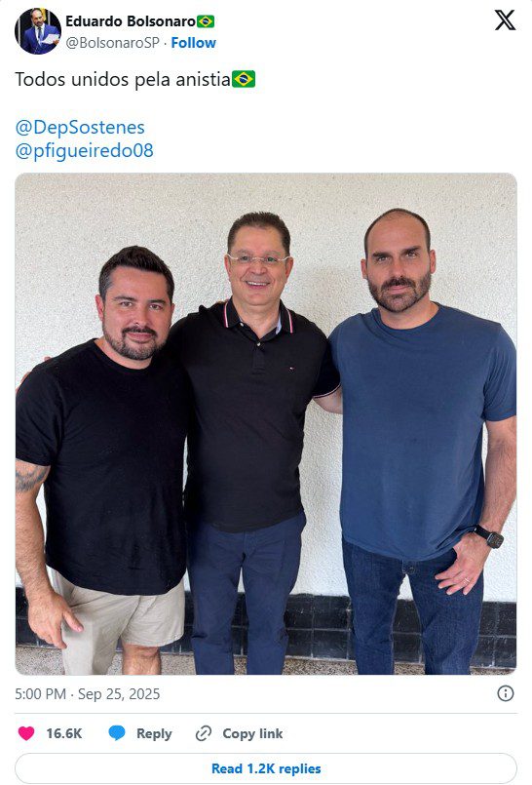Click the 16.6K likes count

tap(64, 733)
